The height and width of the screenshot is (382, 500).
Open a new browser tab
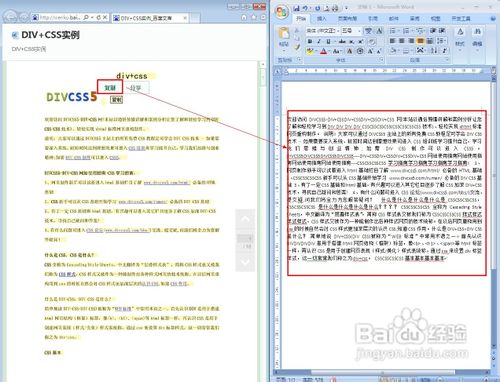(x=195, y=18)
